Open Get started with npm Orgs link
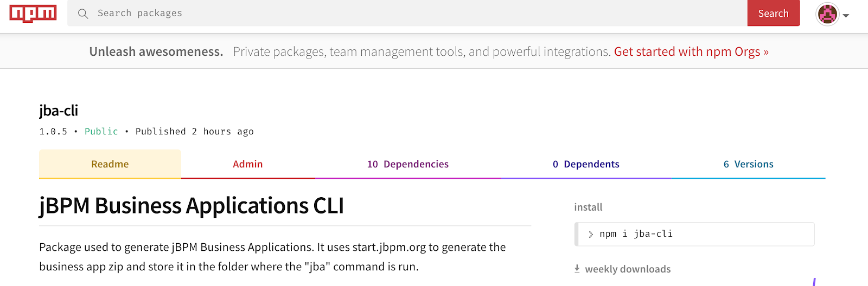The height and width of the screenshot is (286, 868). [691, 51]
